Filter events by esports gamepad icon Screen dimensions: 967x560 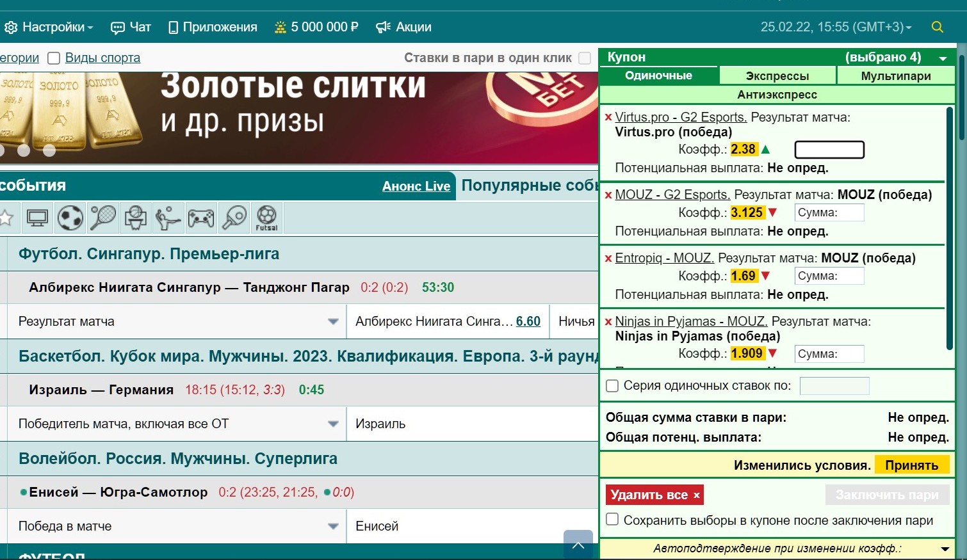tap(200, 218)
